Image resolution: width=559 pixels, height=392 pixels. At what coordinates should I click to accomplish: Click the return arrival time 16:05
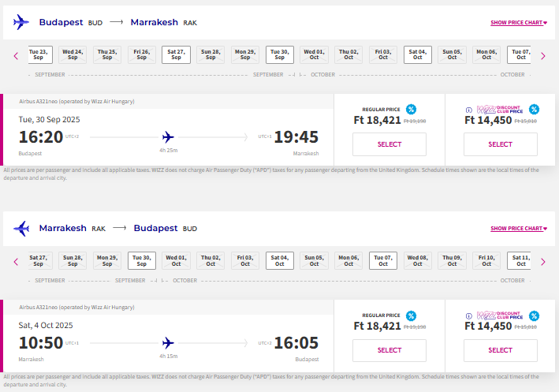pyautogui.click(x=296, y=343)
